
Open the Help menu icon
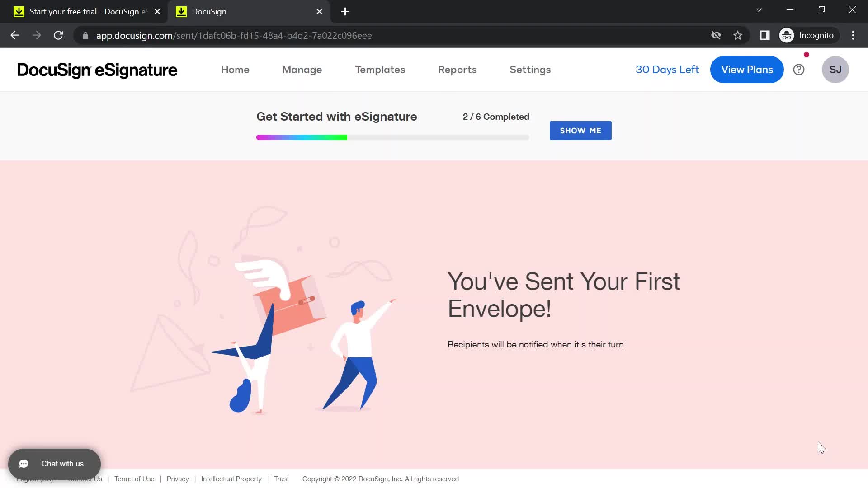[x=799, y=70]
